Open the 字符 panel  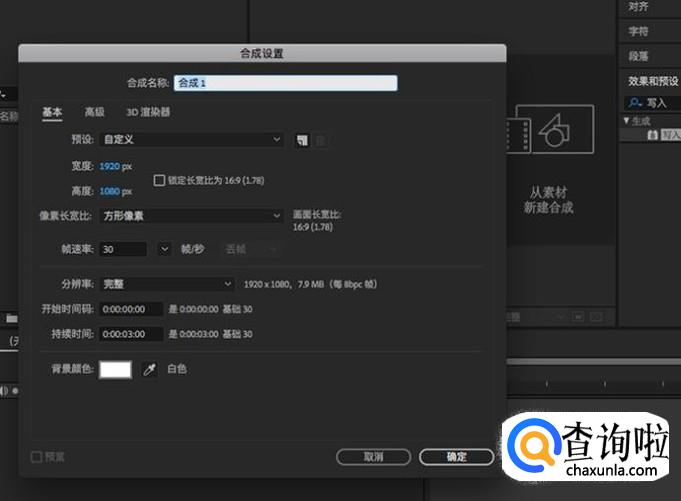pos(638,31)
